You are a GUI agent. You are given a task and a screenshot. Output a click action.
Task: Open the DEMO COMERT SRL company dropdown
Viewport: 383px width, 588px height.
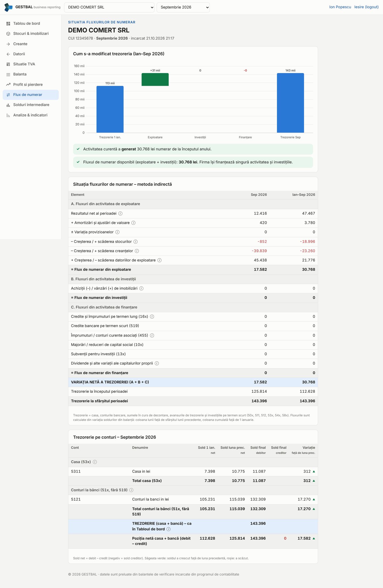pos(109,7)
